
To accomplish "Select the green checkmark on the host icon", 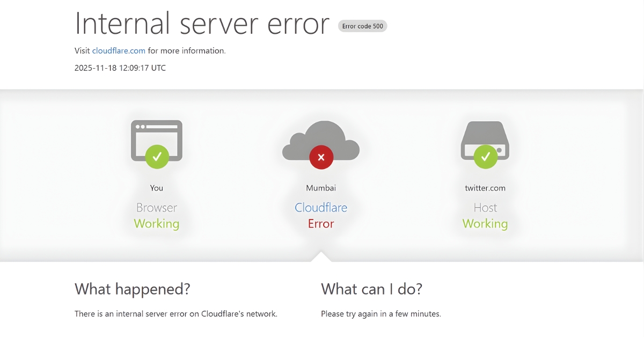I will click(485, 156).
